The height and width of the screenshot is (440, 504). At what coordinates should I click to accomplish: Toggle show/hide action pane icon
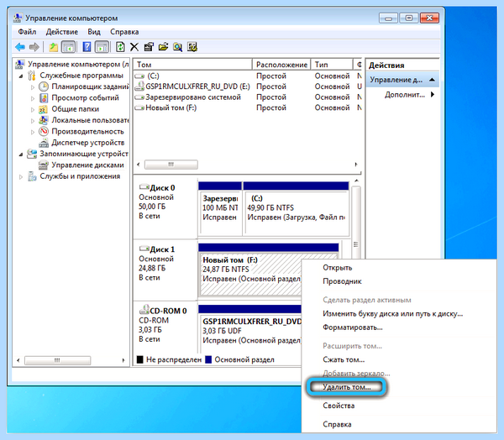click(102, 47)
